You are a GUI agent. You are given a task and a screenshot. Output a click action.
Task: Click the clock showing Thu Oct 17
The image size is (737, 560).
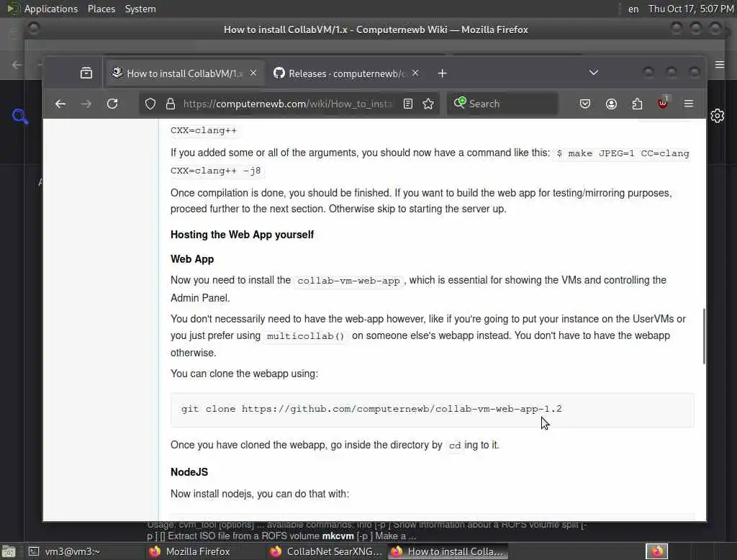(690, 9)
